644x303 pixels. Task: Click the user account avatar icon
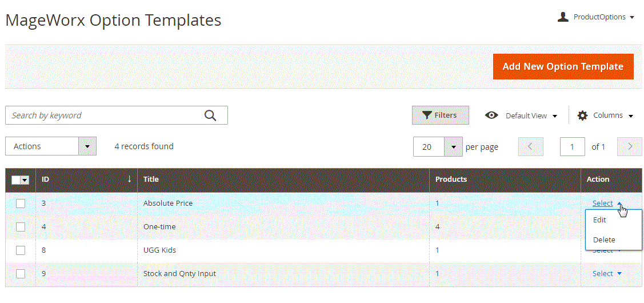point(563,17)
